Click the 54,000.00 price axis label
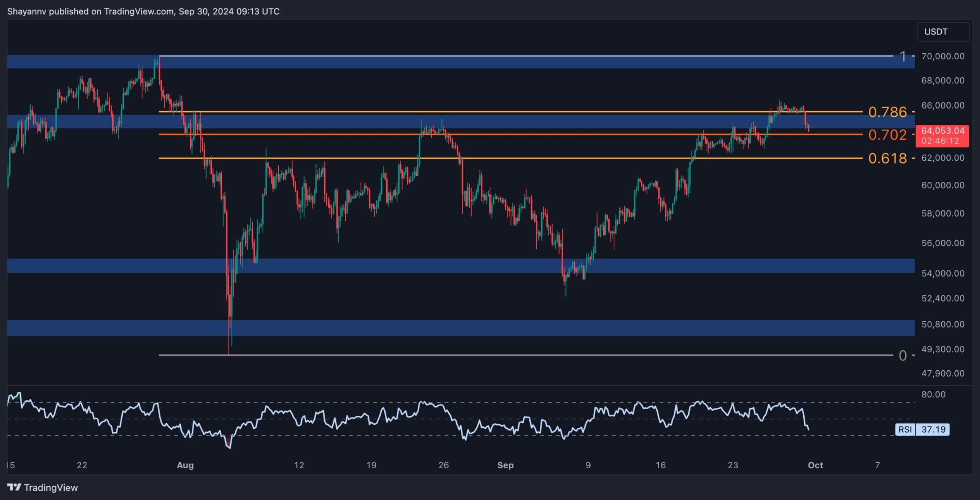Image resolution: width=980 pixels, height=500 pixels. (x=943, y=273)
